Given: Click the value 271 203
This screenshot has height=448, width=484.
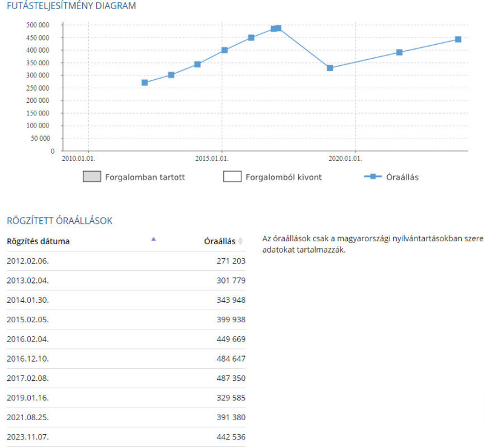Looking at the screenshot, I should point(231,261).
